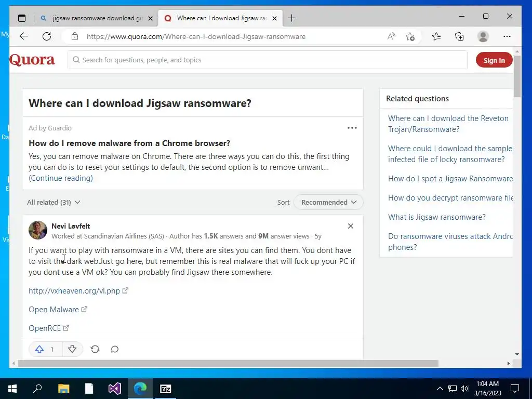Image resolution: width=532 pixels, height=399 pixels.
Task: Go back with the browser back arrow
Action: (24, 36)
